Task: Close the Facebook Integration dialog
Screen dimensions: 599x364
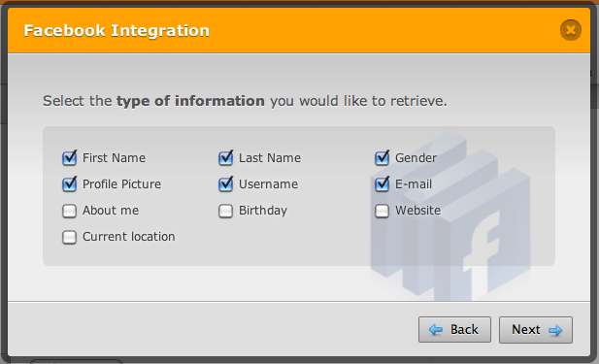Action: 570,30
